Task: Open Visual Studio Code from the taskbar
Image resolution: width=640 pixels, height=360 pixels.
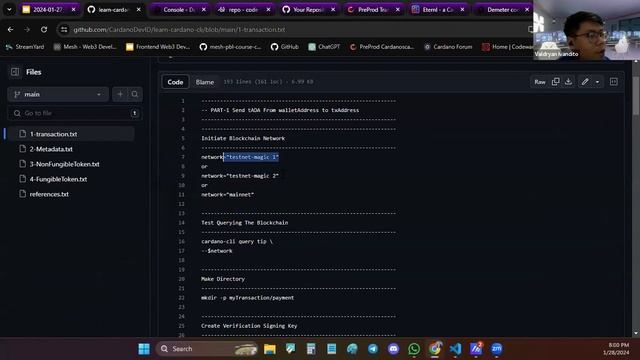Action: (456, 349)
